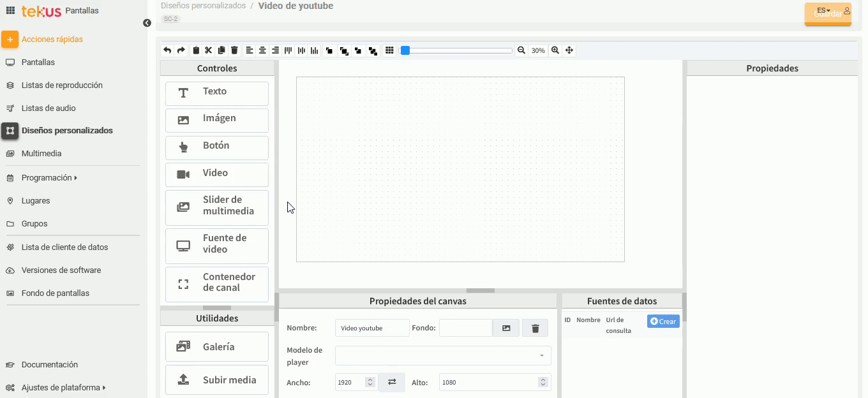Choose background image using picture icon button
This screenshot has width=868, height=398.
(506, 328)
